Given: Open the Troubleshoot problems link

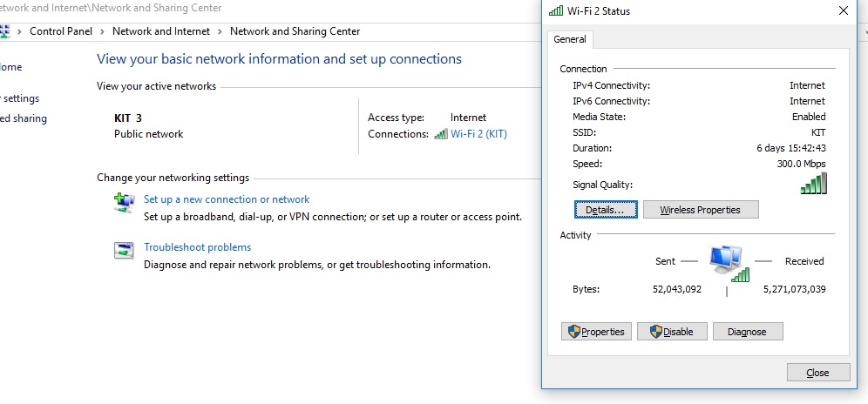Looking at the screenshot, I should coord(197,247).
